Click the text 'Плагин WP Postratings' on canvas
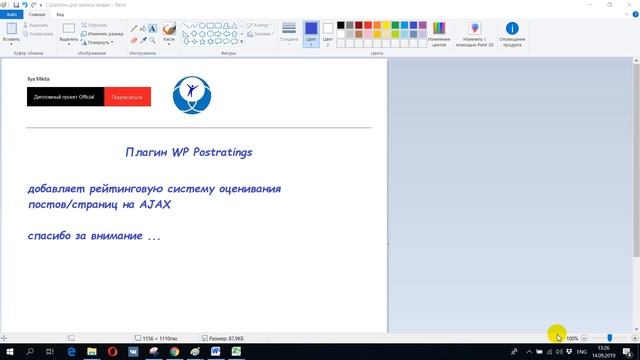 click(x=189, y=152)
